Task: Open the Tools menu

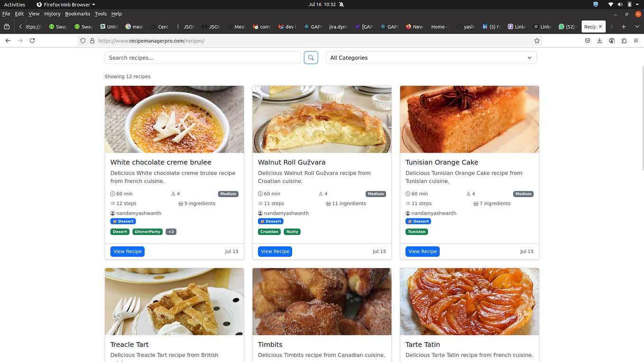Action: coord(101,14)
